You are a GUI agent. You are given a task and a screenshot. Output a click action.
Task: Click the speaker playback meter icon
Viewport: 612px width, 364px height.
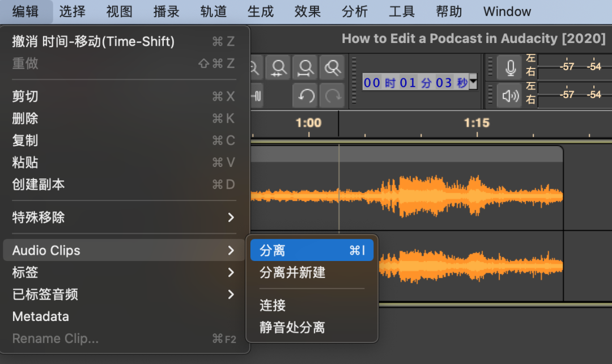tap(509, 96)
